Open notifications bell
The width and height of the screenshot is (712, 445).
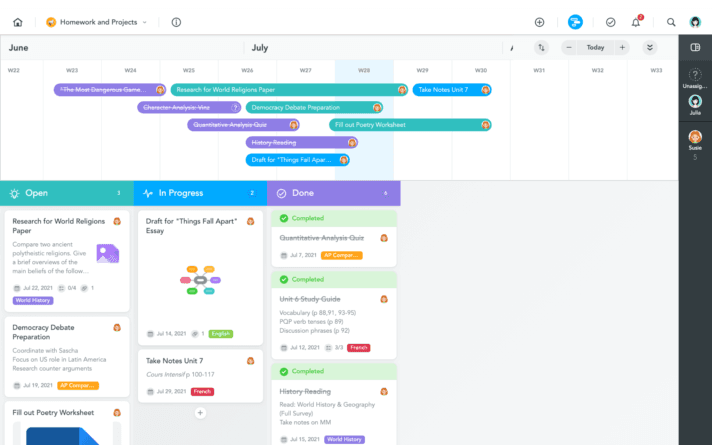636,21
